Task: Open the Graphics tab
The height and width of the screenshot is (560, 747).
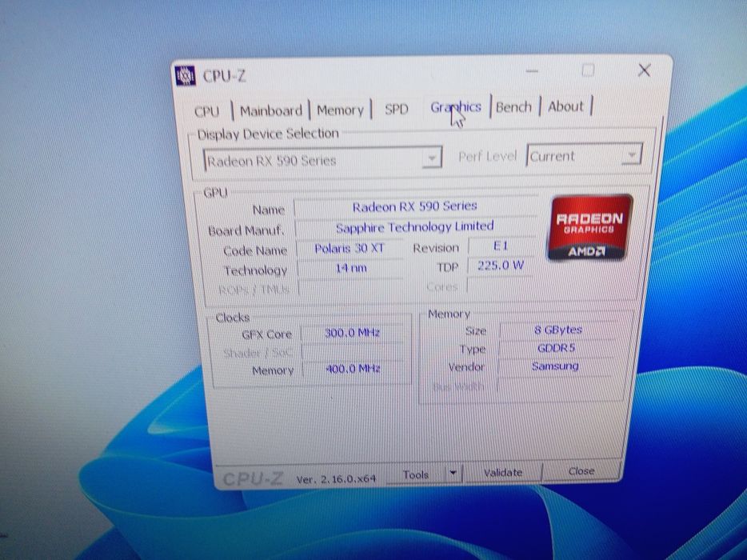Action: point(455,107)
